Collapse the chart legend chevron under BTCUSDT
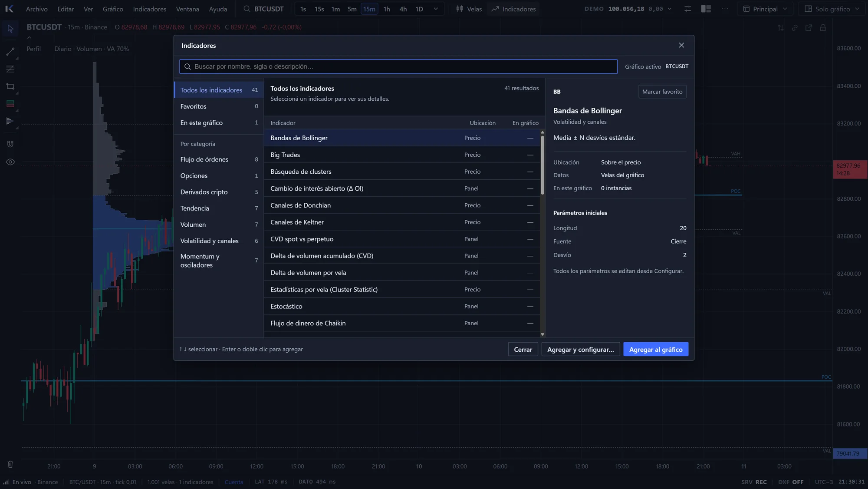This screenshot has height=489, width=868. pos(29,38)
